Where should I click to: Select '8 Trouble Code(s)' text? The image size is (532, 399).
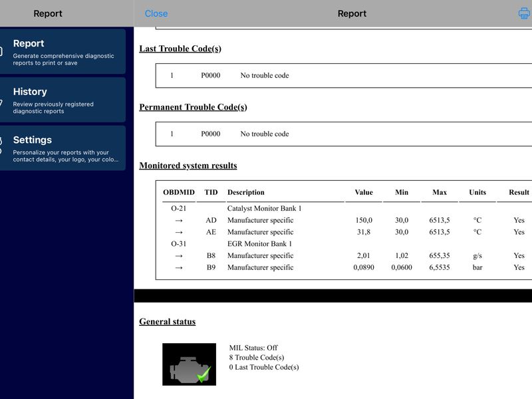(x=257, y=357)
